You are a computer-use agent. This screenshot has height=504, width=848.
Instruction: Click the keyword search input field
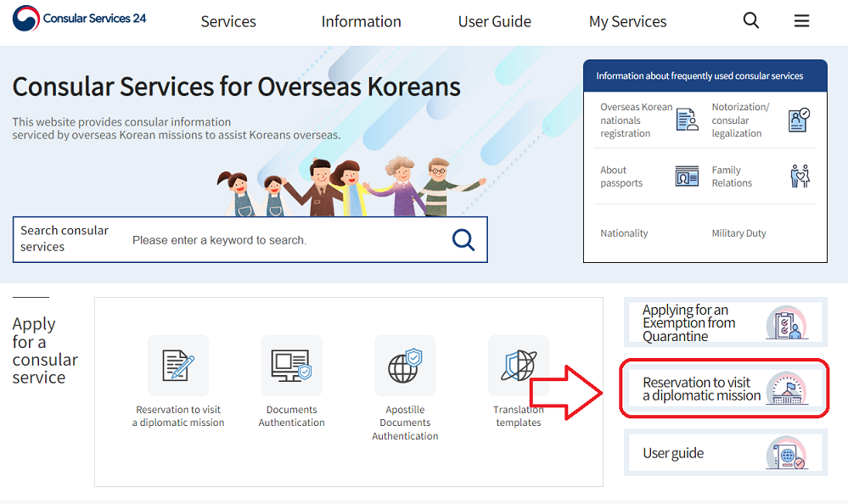[x=284, y=240]
